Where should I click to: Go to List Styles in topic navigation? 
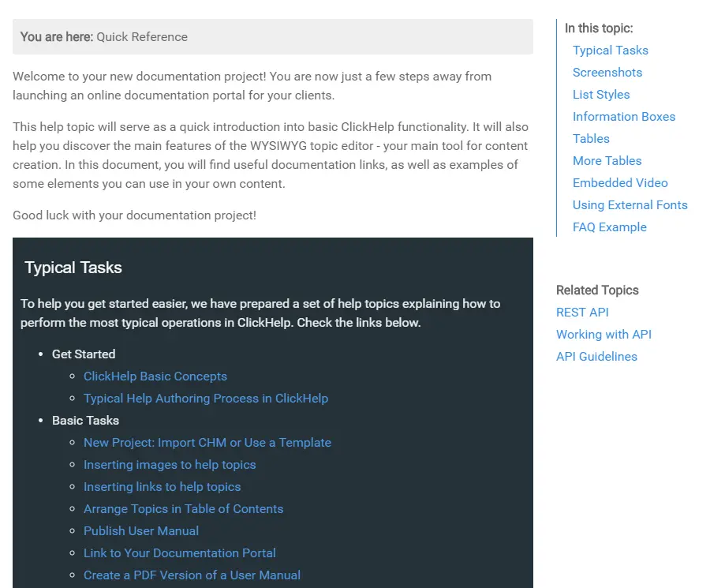click(600, 95)
